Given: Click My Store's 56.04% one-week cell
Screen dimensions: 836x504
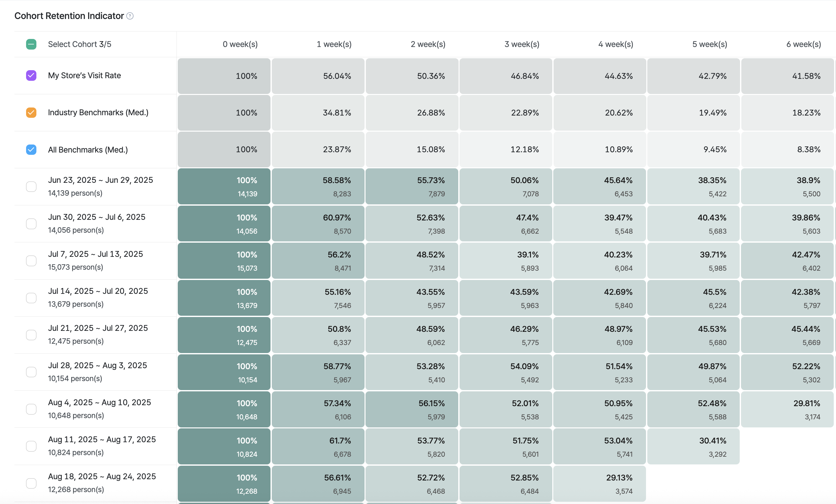Looking at the screenshot, I should click(318, 76).
